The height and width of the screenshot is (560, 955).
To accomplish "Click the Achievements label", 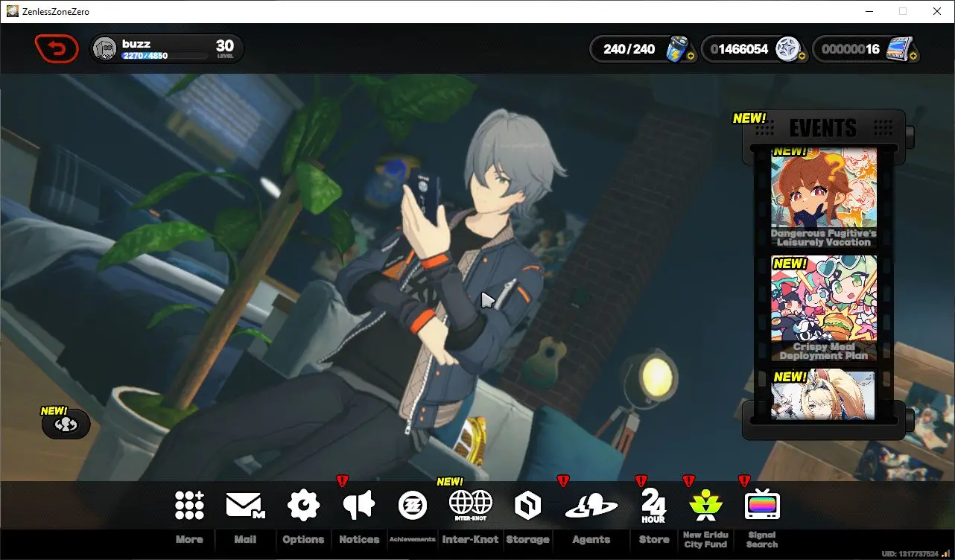I will click(412, 540).
